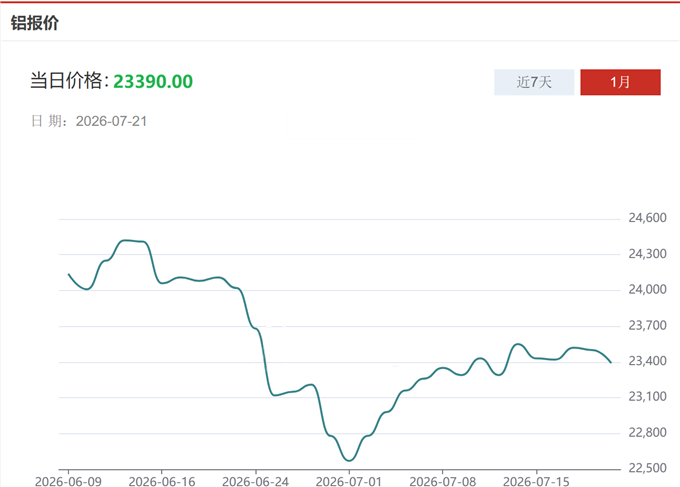Click the date text 2026-07-21
This screenshot has height=487, width=680.
[x=111, y=121]
